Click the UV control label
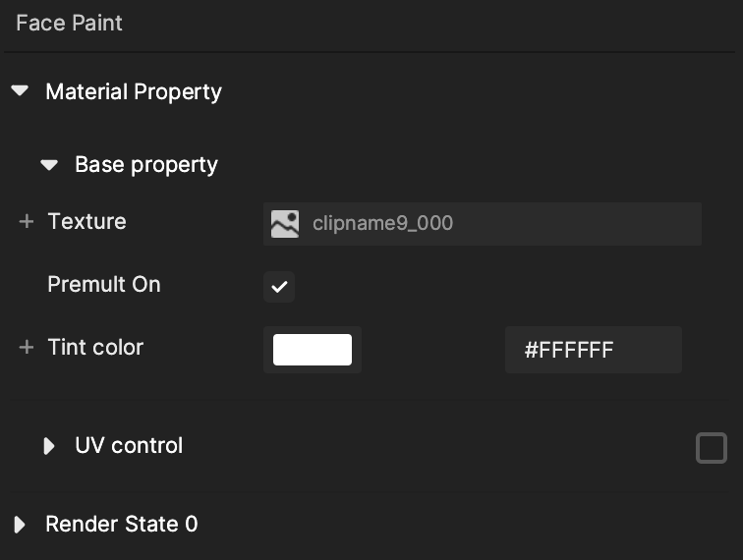This screenshot has height=560, width=743. click(x=129, y=445)
